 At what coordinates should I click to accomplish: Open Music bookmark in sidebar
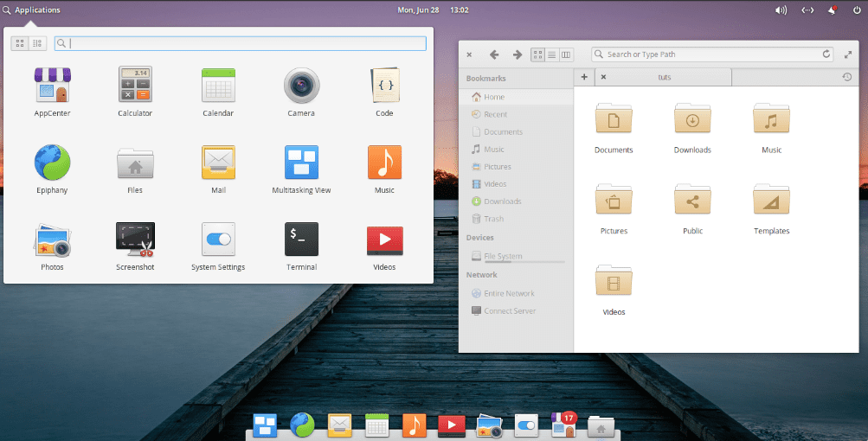[516, 150]
